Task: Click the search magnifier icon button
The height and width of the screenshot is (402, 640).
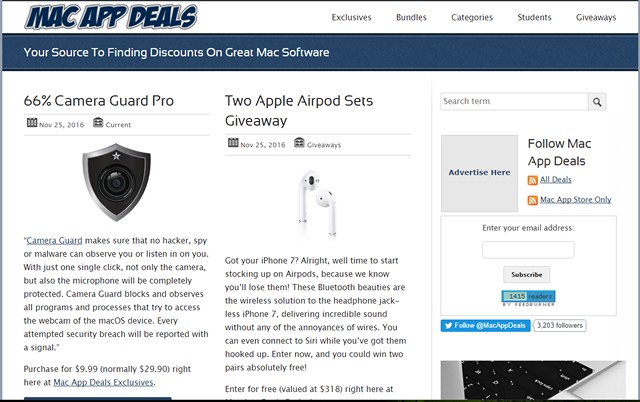Action: point(597,102)
